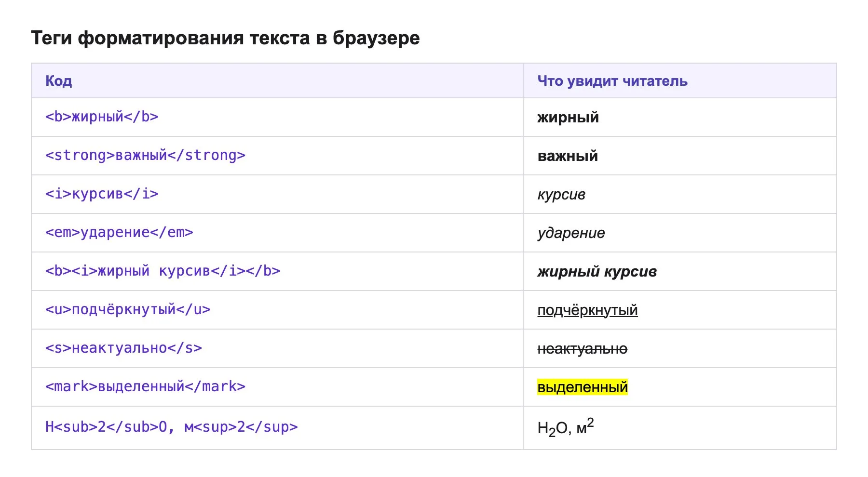Click the code 'H<sub>2</sub>O, м<sup>2</sup>'
Viewport: 868px width, 477px height.
[x=171, y=427]
